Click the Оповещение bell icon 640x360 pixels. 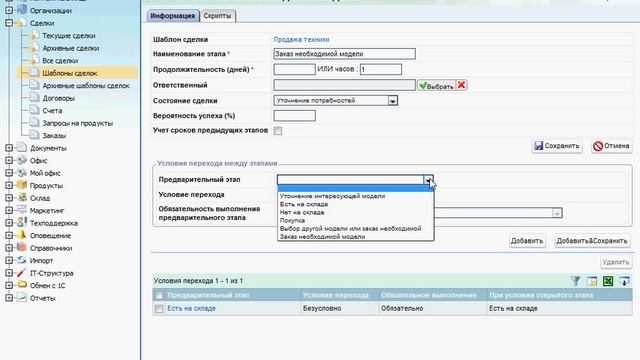22,235
